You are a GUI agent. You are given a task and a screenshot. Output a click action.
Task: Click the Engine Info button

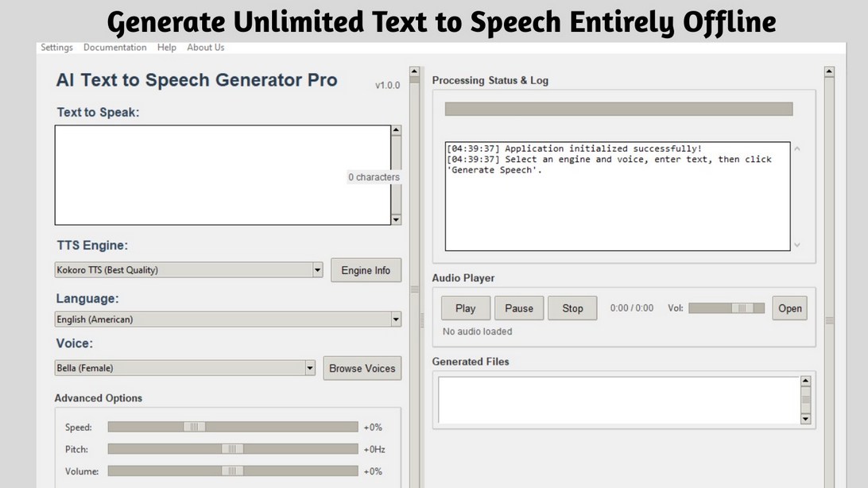[x=366, y=270]
